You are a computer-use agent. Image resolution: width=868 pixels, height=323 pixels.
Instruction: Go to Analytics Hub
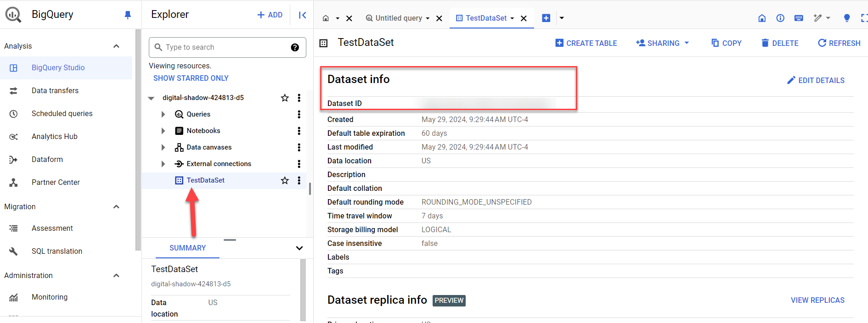55,137
